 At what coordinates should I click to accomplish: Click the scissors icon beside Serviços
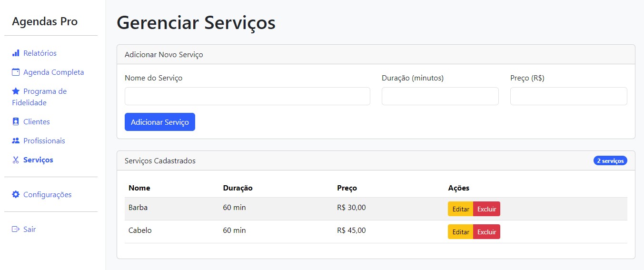tap(16, 160)
